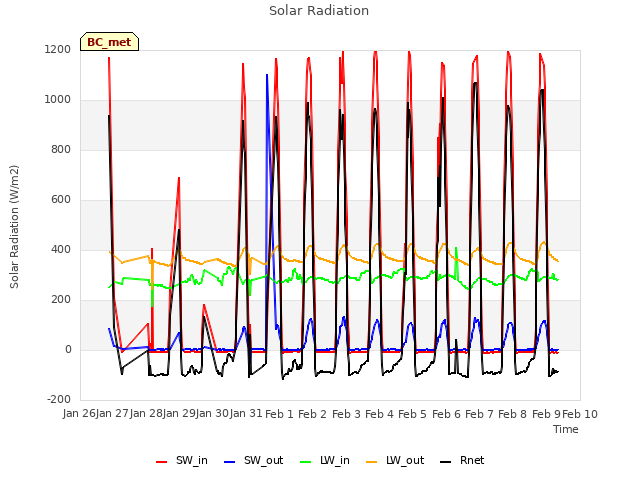
Task: Toggle the LW_out legend entry
Action: (x=395, y=460)
